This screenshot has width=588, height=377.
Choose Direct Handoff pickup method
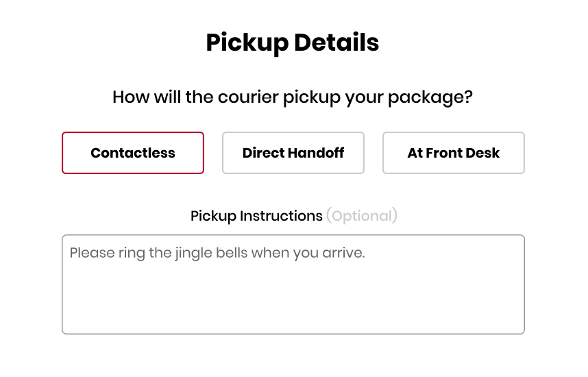(293, 153)
